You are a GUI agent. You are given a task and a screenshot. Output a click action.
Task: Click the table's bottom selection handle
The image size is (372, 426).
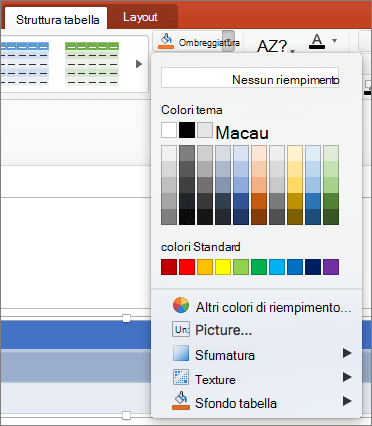[126, 416]
